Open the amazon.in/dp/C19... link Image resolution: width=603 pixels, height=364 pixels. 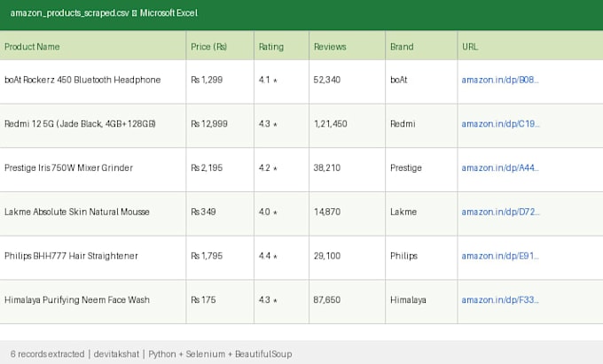click(500, 124)
